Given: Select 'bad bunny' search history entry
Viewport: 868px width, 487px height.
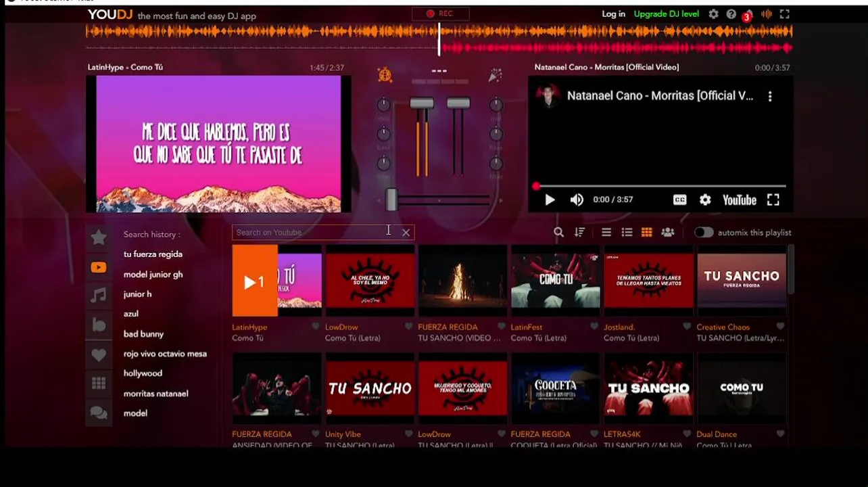Looking at the screenshot, I should click(x=143, y=333).
